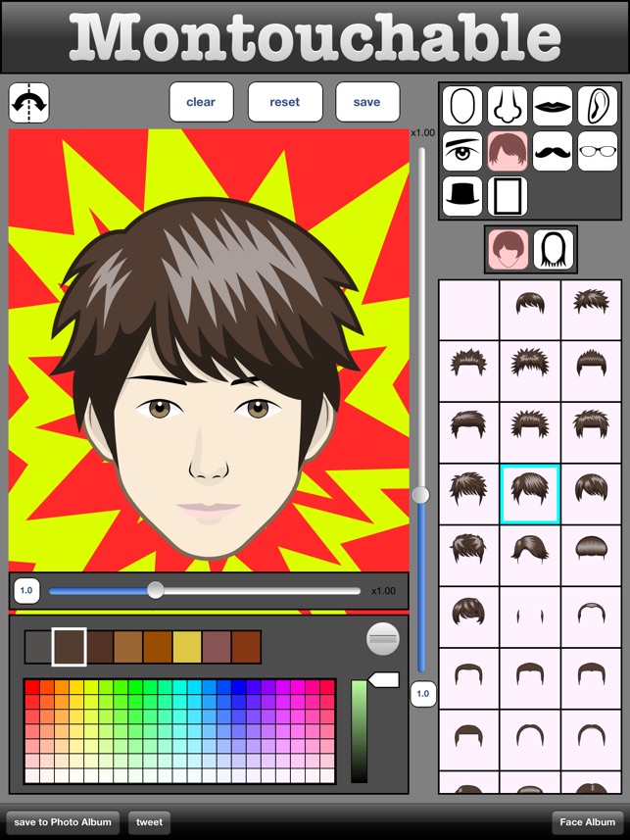Click the brightness slider handle

point(383,680)
